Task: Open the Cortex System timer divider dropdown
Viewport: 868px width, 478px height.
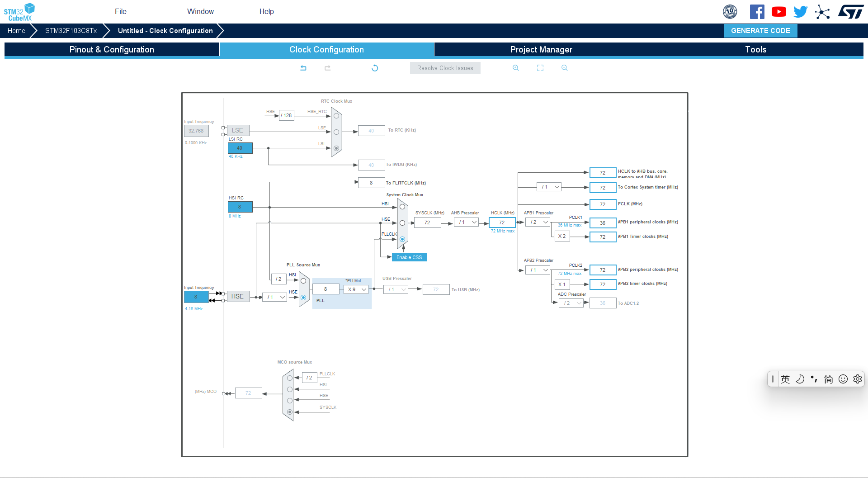Action: click(549, 187)
